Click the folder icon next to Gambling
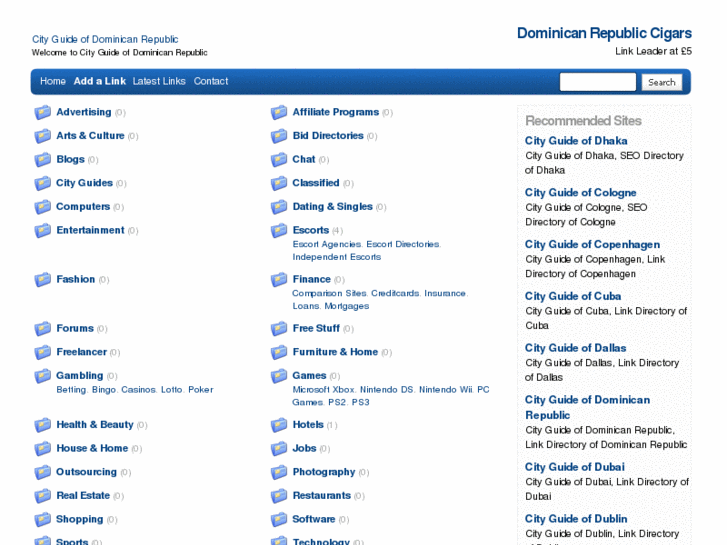727x545 pixels. (x=43, y=376)
